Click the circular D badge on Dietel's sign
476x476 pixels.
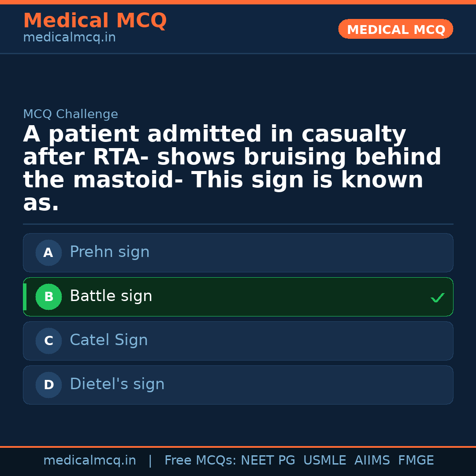[48, 385]
